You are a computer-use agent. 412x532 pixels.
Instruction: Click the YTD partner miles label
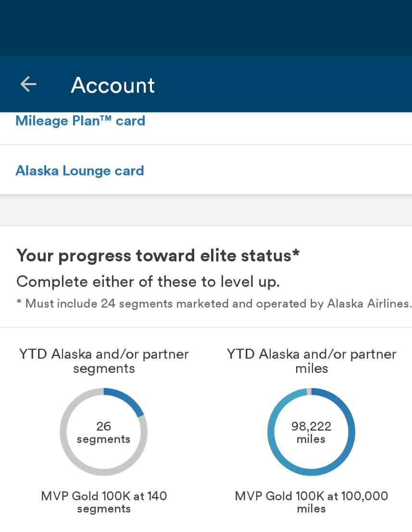point(312,361)
